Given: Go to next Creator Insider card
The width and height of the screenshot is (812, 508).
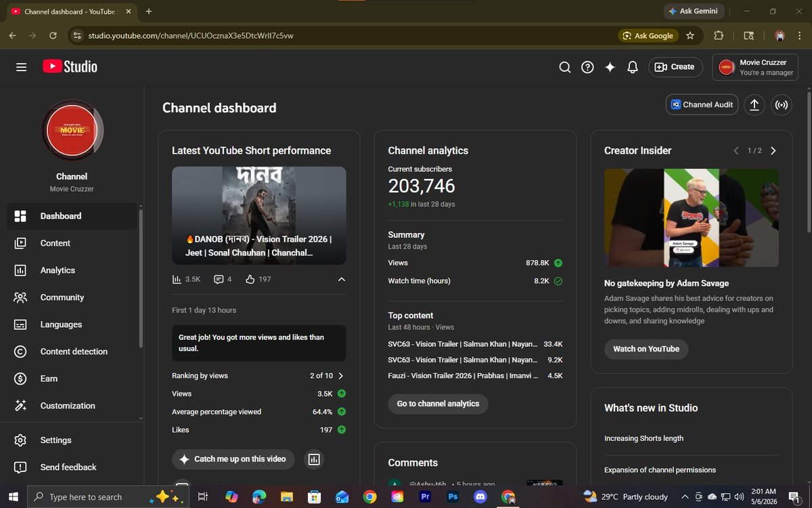Looking at the screenshot, I should tap(773, 150).
